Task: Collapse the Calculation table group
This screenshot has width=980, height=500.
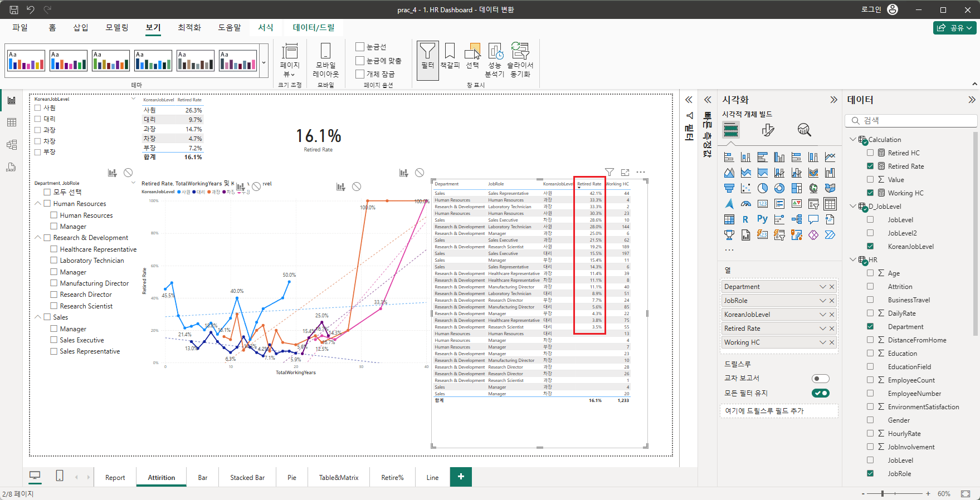Action: (852, 139)
